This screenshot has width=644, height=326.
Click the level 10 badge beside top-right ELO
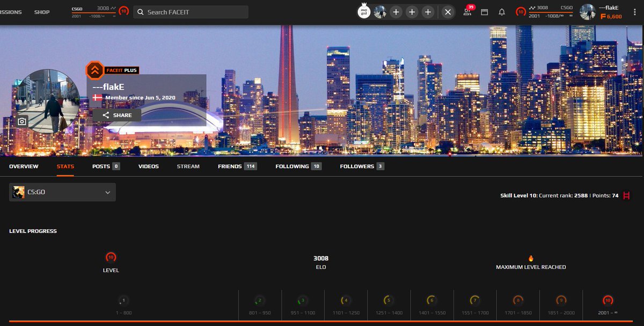click(x=521, y=11)
